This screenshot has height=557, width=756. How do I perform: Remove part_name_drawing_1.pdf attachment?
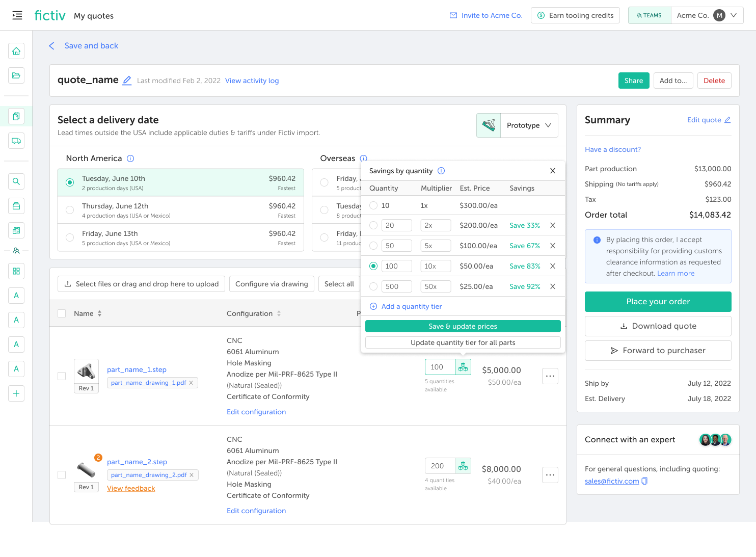click(x=191, y=383)
